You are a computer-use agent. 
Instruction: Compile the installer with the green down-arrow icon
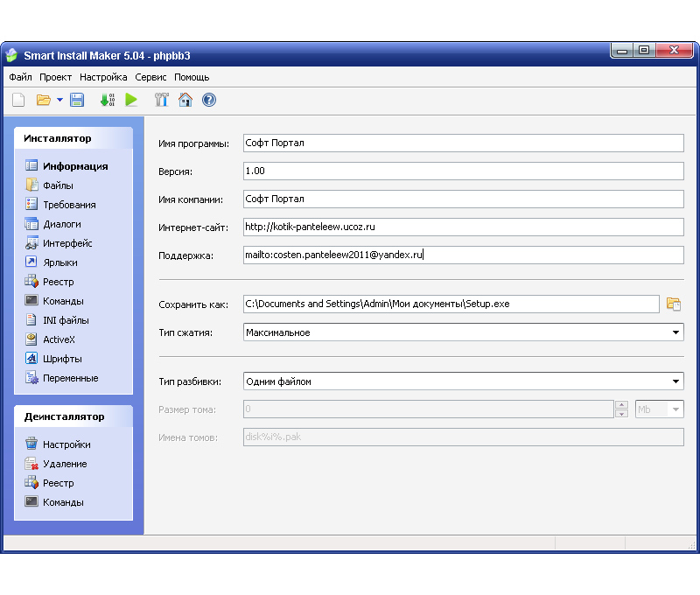coord(107,100)
